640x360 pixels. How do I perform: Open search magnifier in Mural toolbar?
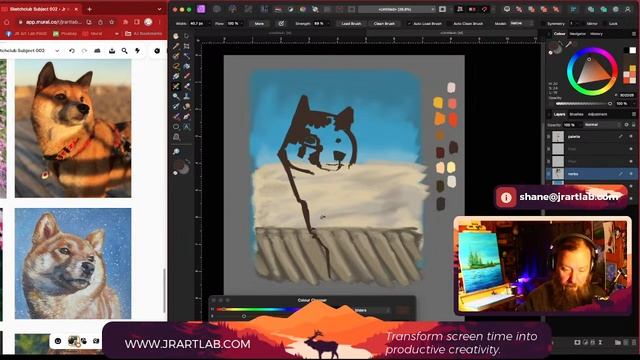(x=124, y=51)
